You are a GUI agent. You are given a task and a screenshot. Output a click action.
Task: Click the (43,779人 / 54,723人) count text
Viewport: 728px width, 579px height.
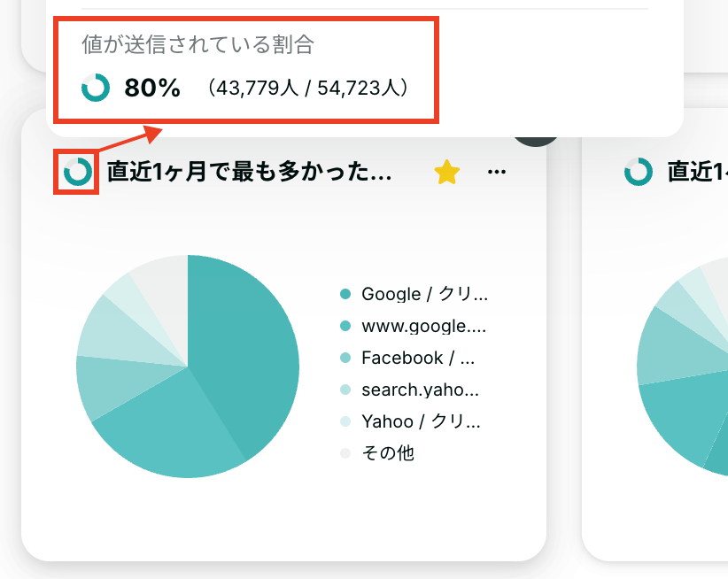[307, 88]
